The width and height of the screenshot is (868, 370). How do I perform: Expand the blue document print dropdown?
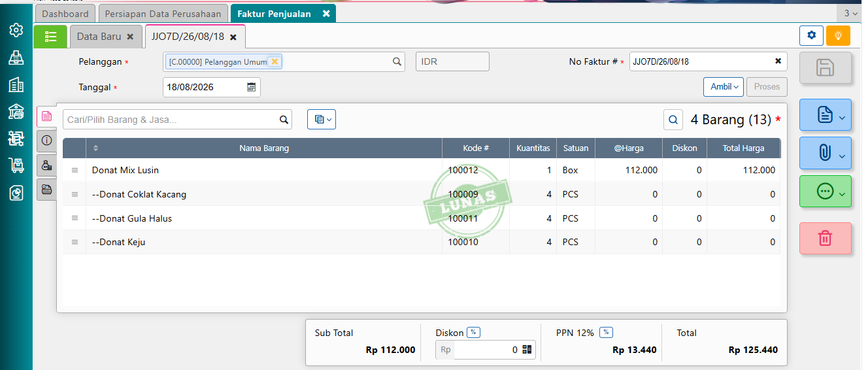(x=826, y=116)
